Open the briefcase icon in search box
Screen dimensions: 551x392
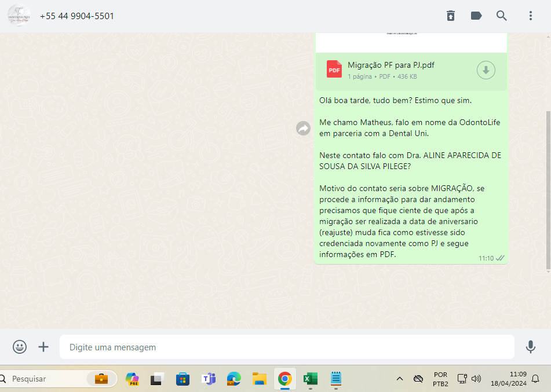[101, 379]
